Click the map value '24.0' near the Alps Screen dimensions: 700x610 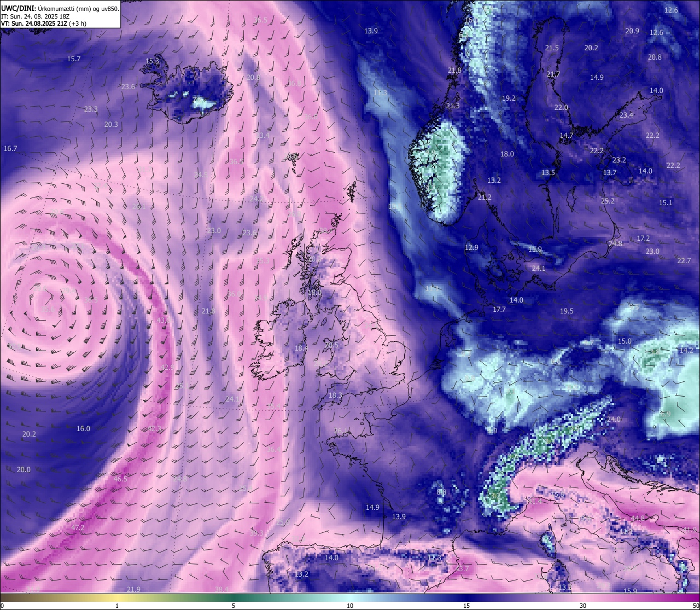pyautogui.click(x=614, y=419)
